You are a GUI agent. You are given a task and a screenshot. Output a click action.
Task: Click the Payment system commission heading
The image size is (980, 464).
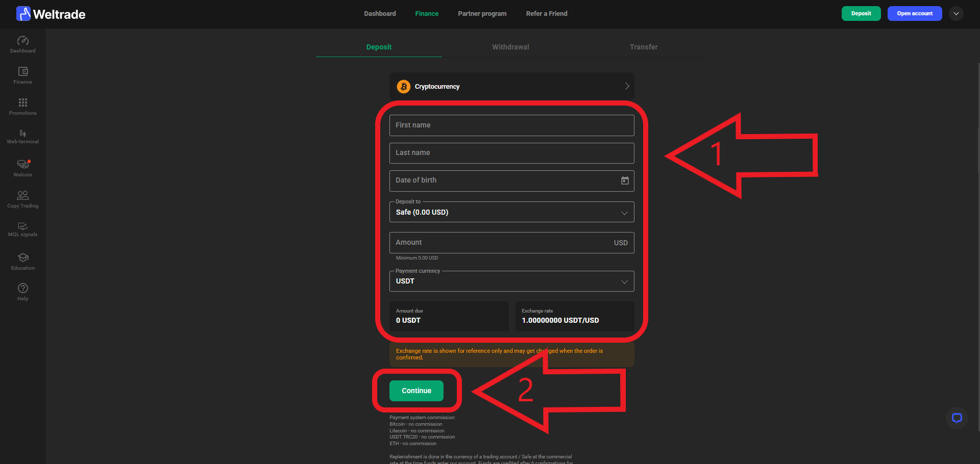point(422,418)
